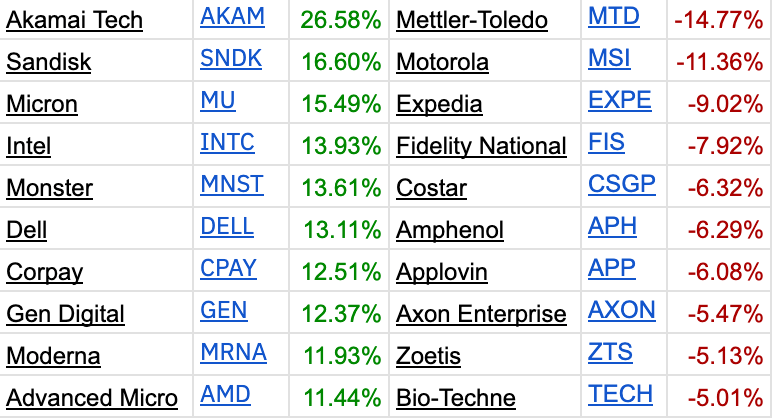Click the Monster company name
The image size is (772, 418).
(49, 188)
